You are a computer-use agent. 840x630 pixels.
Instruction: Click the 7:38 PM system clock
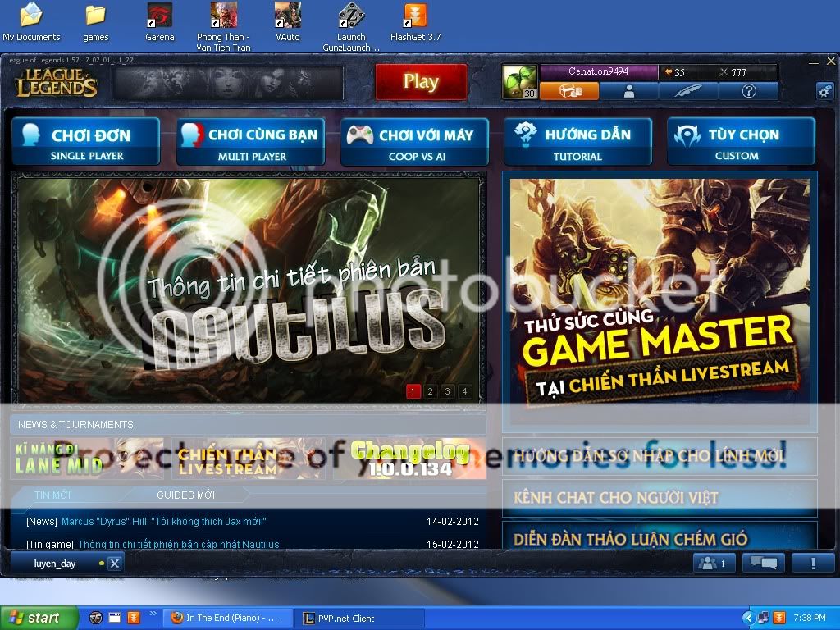point(810,618)
